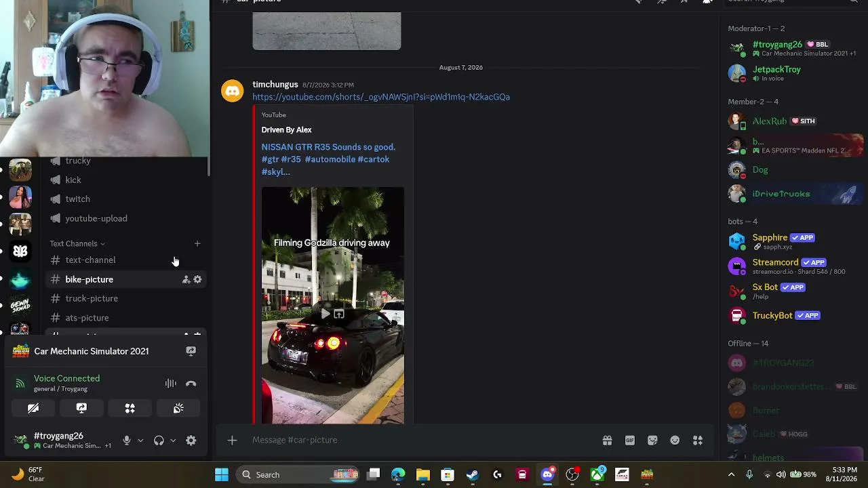This screenshot has height=488, width=868.
Task: Open File Explorer from taskbar
Action: tap(423, 475)
